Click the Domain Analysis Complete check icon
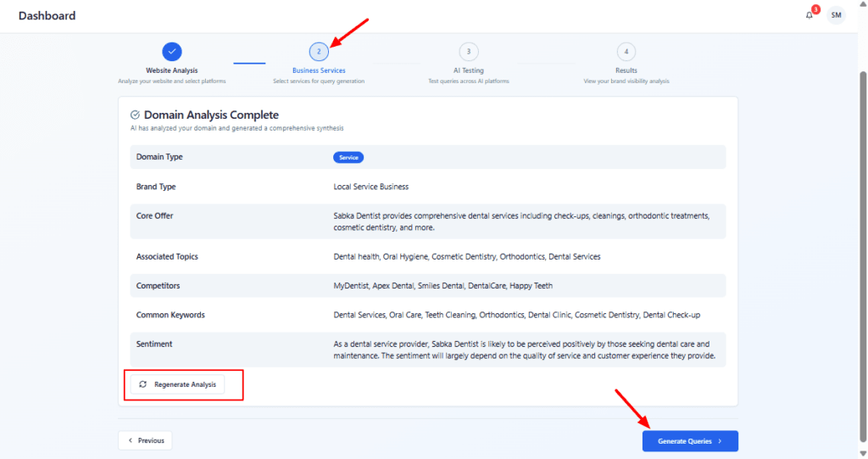Screen dimensions: 868x459 point(135,115)
